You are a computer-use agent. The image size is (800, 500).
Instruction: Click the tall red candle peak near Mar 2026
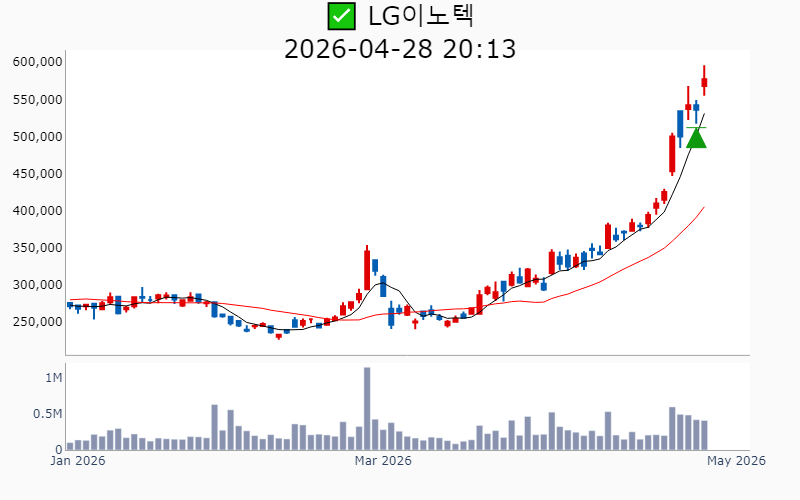click(367, 268)
